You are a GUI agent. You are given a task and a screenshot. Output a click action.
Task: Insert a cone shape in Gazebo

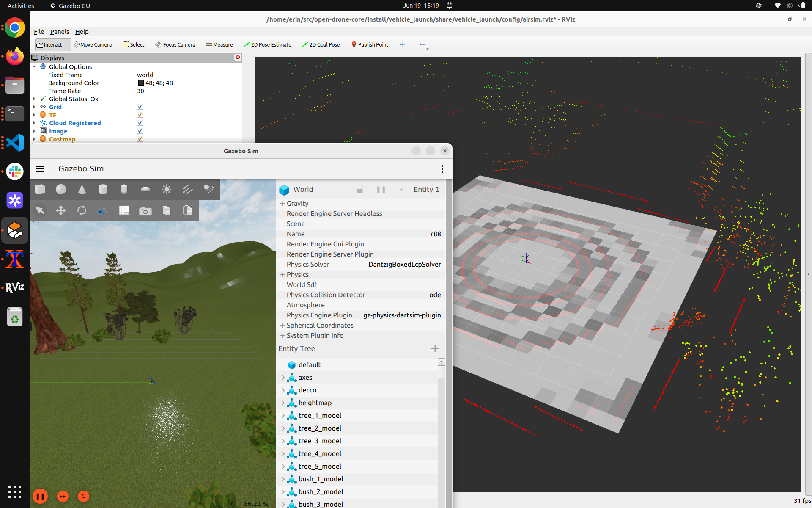coord(82,189)
